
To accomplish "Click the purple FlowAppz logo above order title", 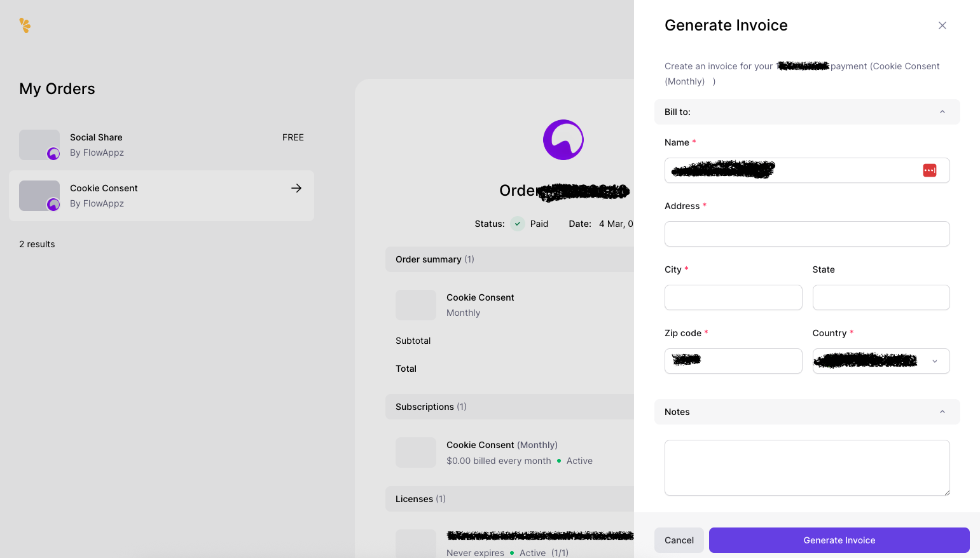I will click(563, 140).
